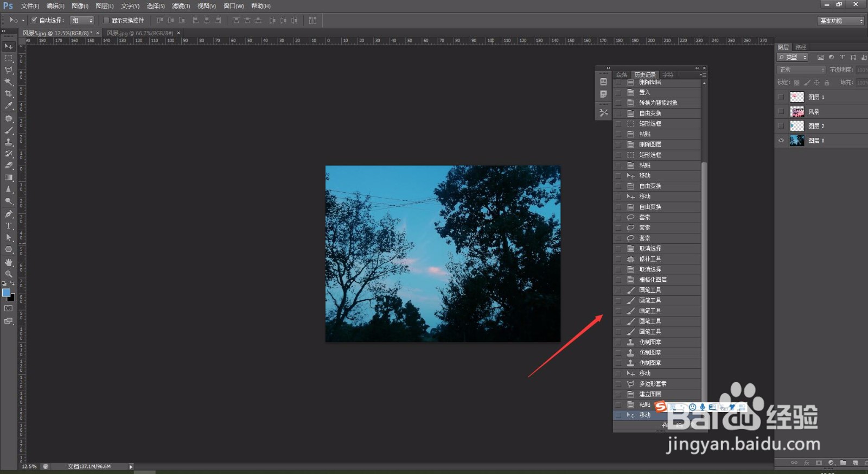Select the 转换为智能对象 history state

pyautogui.click(x=657, y=103)
